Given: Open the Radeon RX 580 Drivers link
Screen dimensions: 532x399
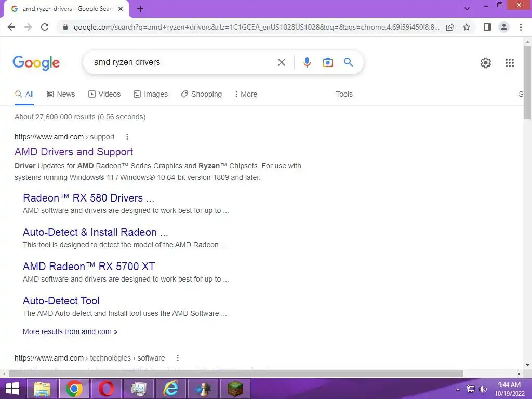Looking at the screenshot, I should pyautogui.click(x=88, y=198).
